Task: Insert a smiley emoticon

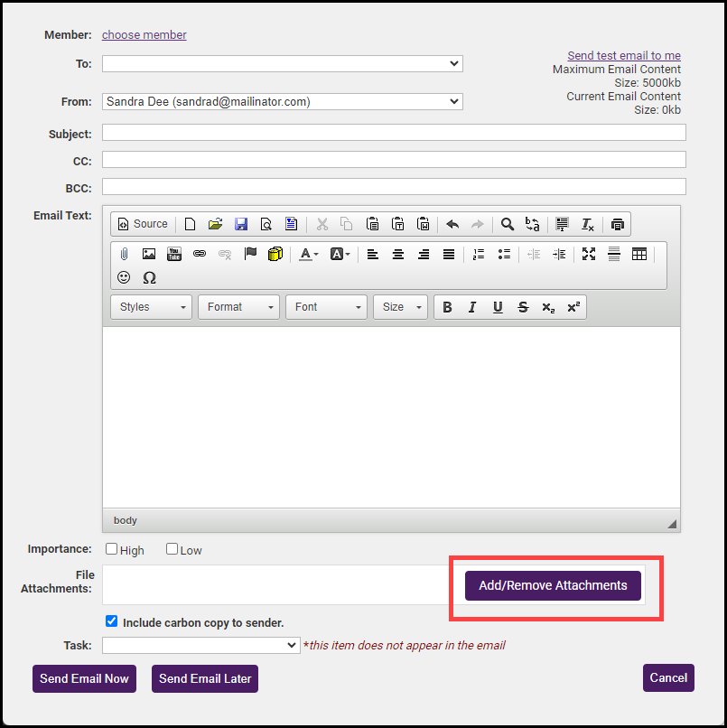Action: [125, 277]
